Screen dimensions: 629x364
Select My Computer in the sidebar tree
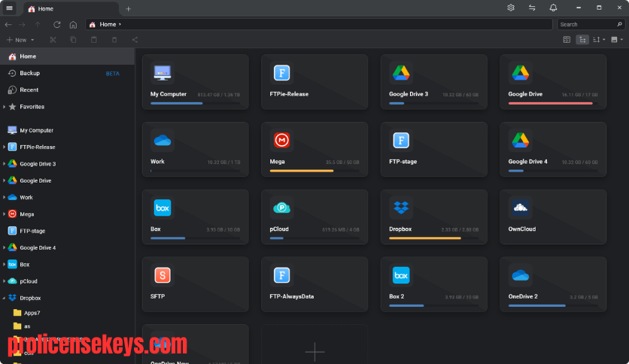67,130
